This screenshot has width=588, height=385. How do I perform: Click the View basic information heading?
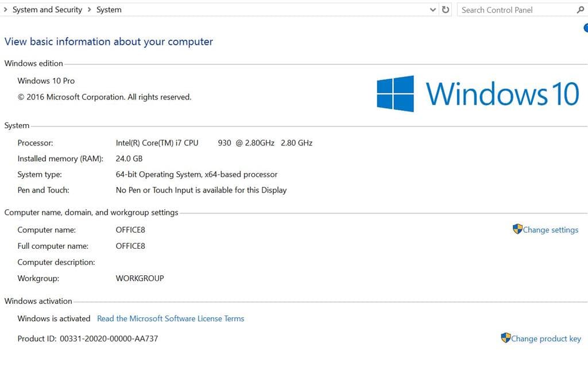coord(109,41)
